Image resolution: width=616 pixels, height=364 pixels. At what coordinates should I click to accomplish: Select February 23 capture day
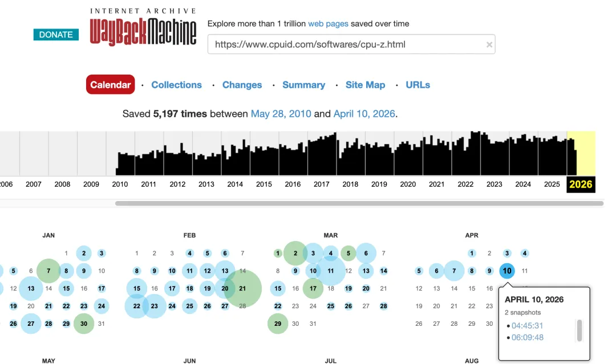[x=154, y=306]
